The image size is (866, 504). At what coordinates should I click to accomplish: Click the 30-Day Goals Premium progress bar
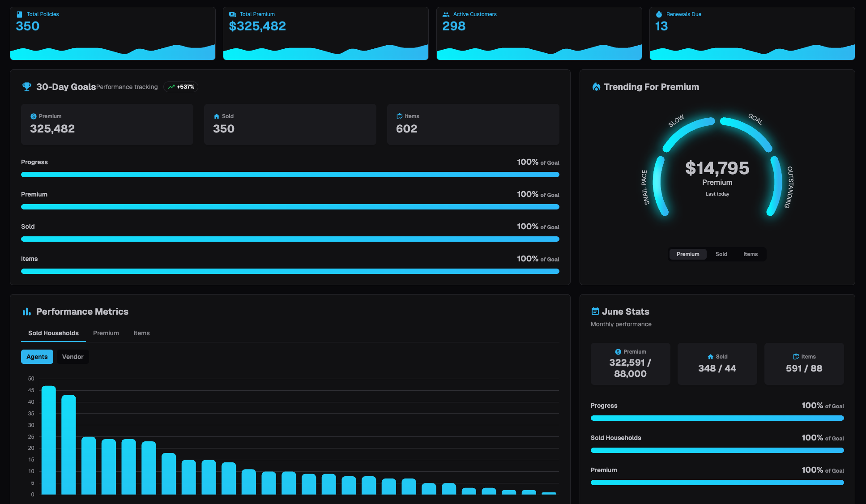pos(290,207)
